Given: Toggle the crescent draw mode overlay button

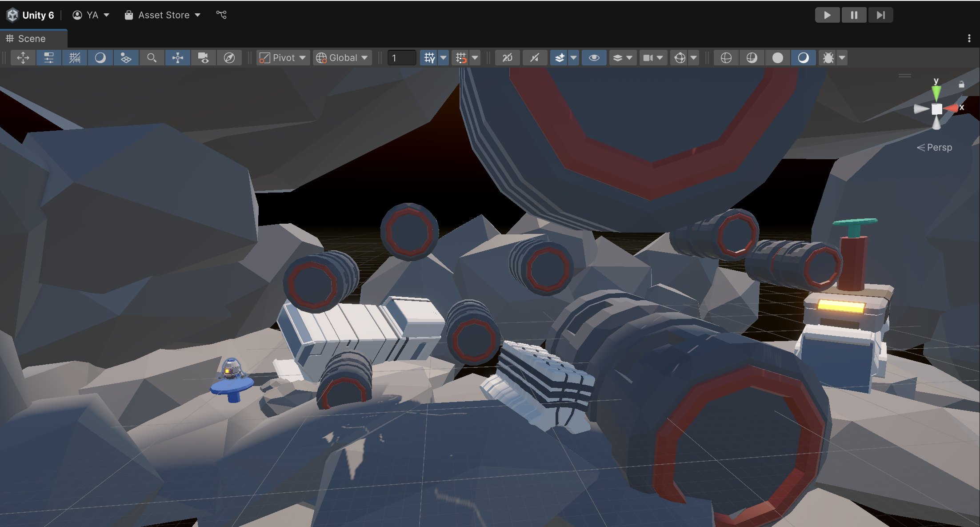Looking at the screenshot, I should (x=100, y=58).
